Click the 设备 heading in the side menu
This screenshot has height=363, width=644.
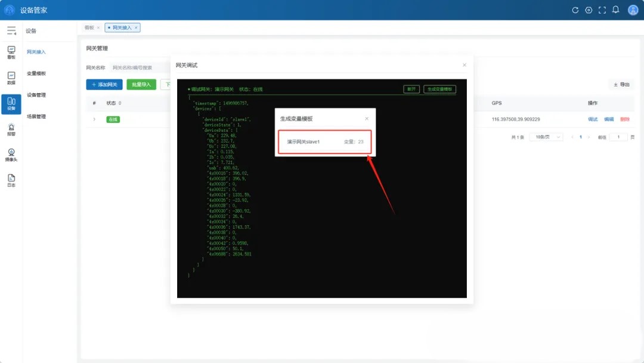[x=31, y=31]
